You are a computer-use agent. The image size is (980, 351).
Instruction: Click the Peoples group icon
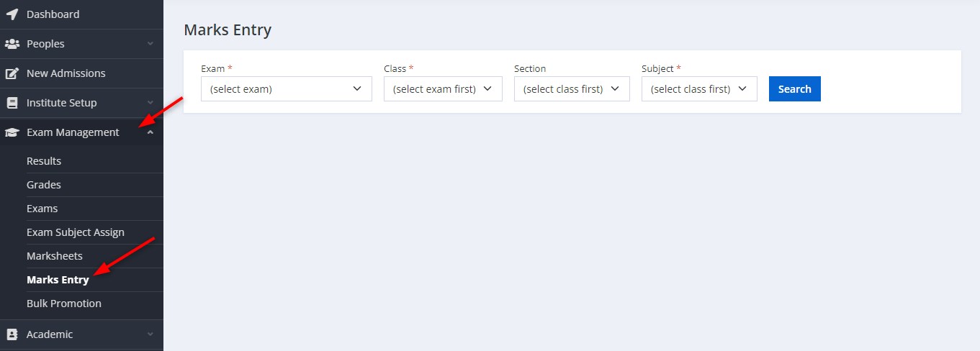click(x=12, y=44)
